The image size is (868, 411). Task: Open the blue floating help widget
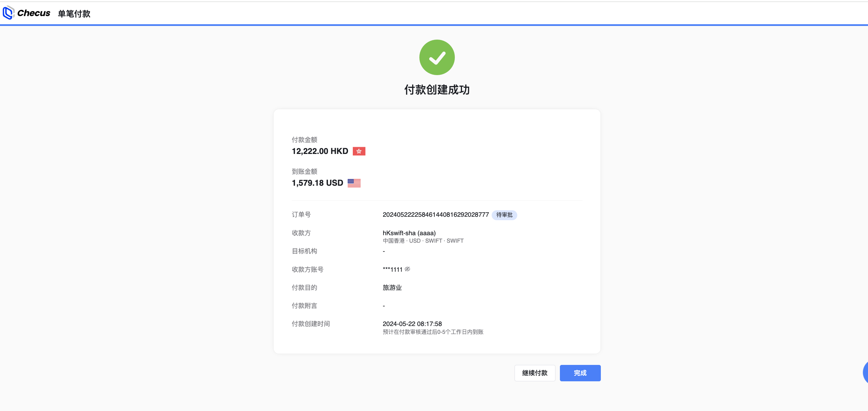[865, 373]
